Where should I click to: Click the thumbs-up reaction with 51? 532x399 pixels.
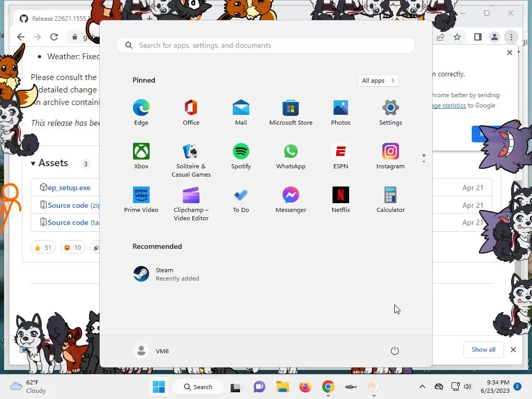point(43,248)
